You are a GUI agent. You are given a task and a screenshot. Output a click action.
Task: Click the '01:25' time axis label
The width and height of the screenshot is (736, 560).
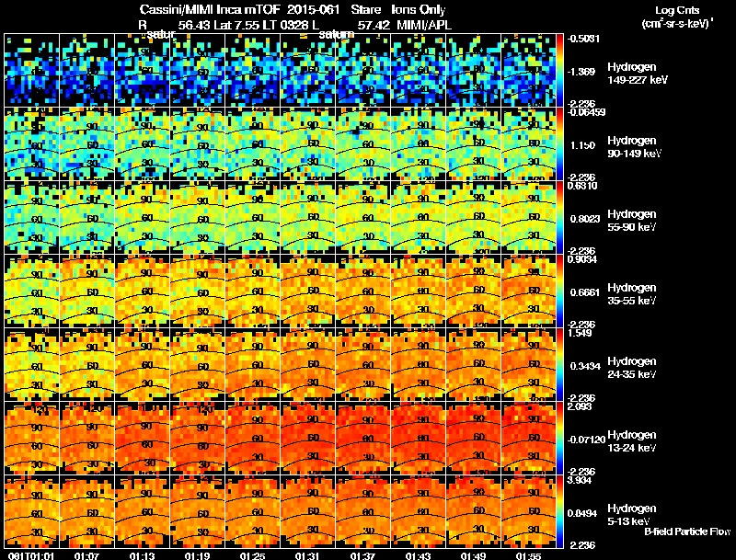click(x=252, y=555)
